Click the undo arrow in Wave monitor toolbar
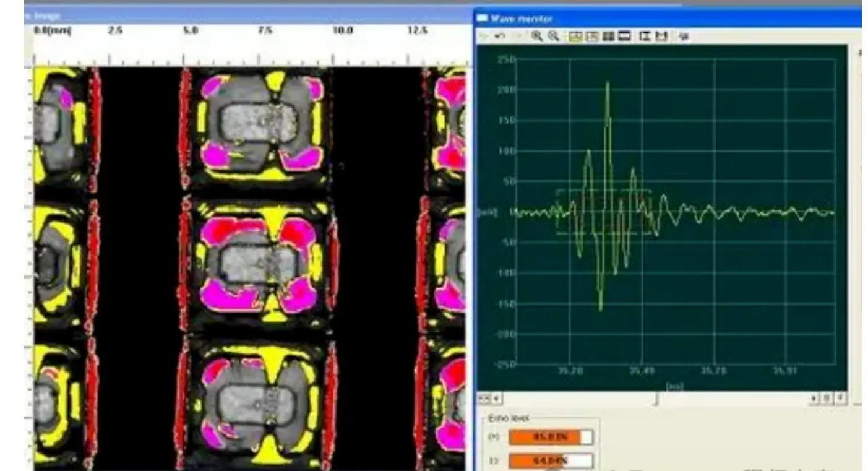The image size is (868, 471). tap(501, 37)
